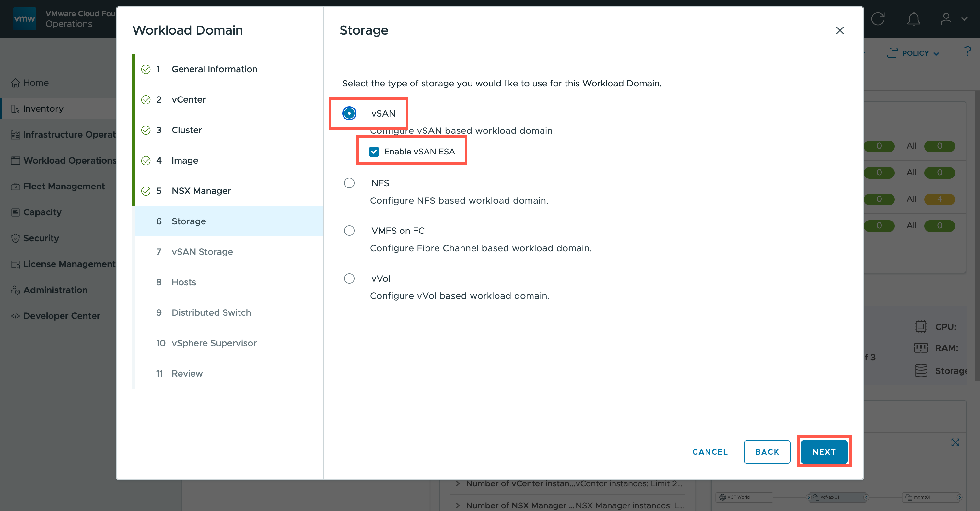
Task: Uncheck Enable vSAN ESA checkbox
Action: [x=374, y=152]
